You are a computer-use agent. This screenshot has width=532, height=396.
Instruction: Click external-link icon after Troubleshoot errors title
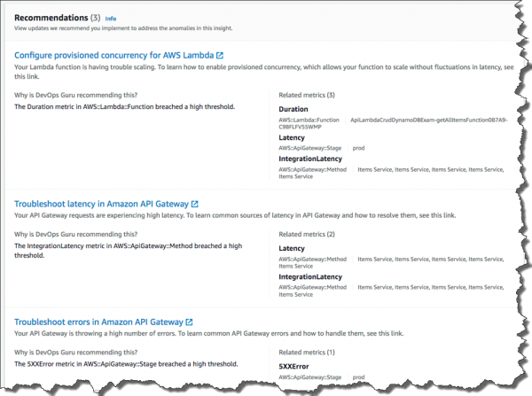point(190,322)
